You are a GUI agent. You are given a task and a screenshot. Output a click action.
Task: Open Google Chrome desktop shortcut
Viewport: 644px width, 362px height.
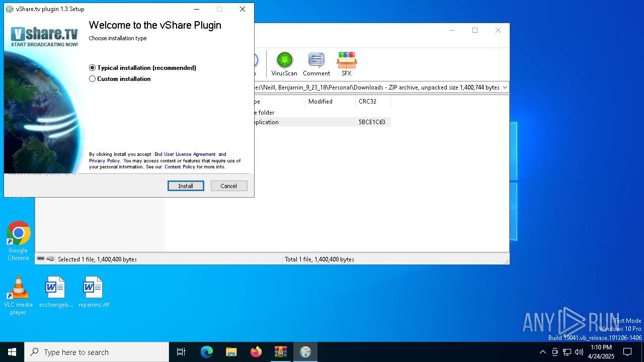tap(18, 241)
